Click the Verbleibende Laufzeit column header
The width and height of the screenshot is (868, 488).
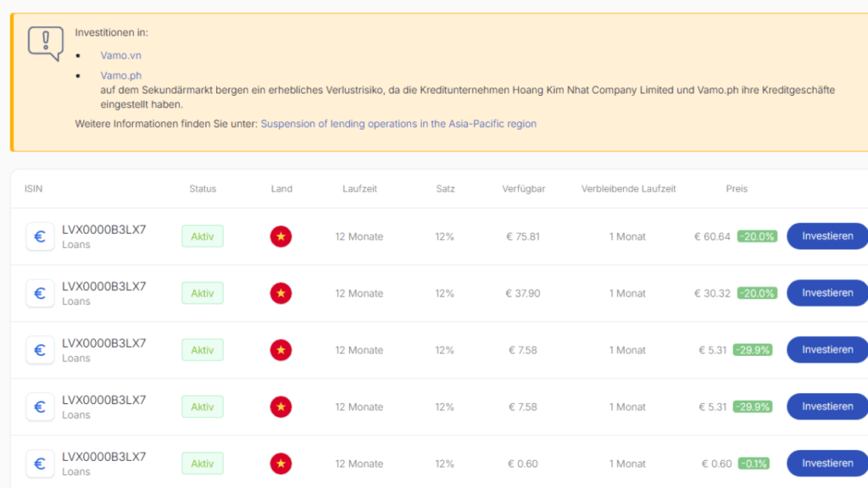tap(628, 189)
